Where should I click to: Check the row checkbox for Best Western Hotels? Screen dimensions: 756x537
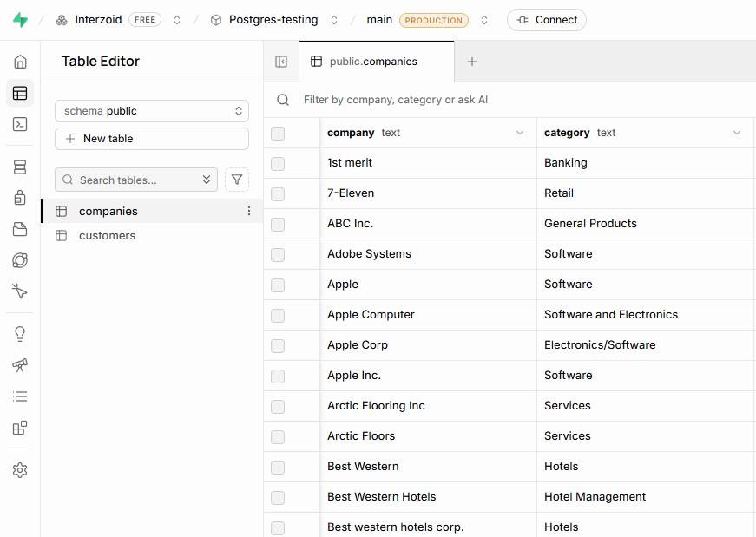(278, 497)
